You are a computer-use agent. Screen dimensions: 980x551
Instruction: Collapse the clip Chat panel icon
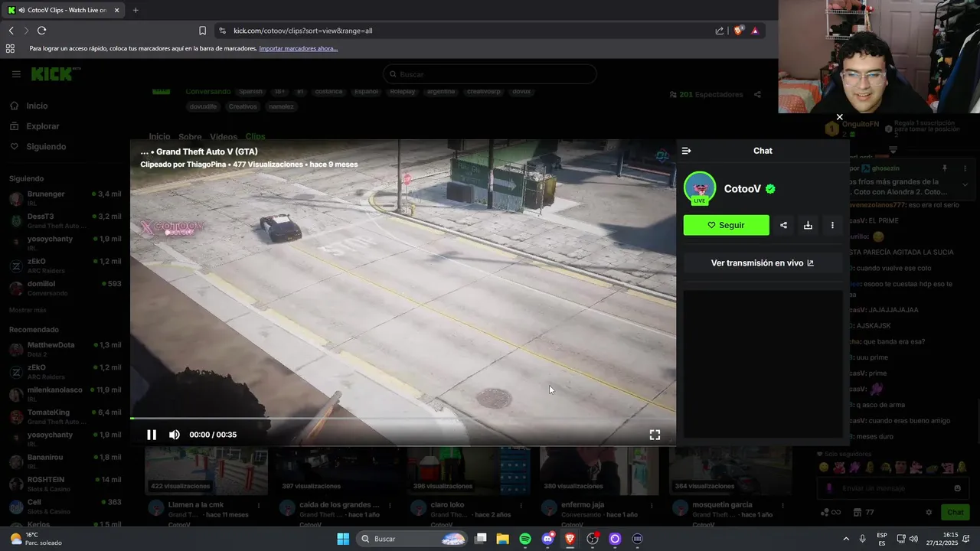tap(686, 151)
